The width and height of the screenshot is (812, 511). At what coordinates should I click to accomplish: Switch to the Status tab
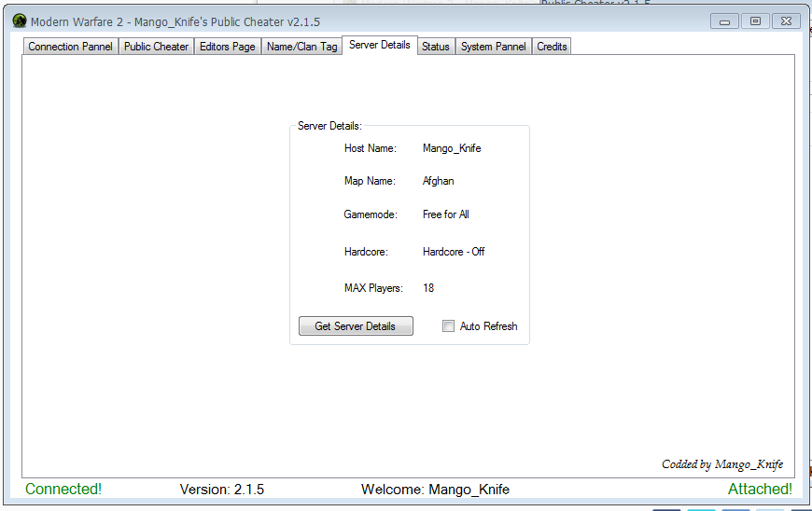click(x=436, y=47)
